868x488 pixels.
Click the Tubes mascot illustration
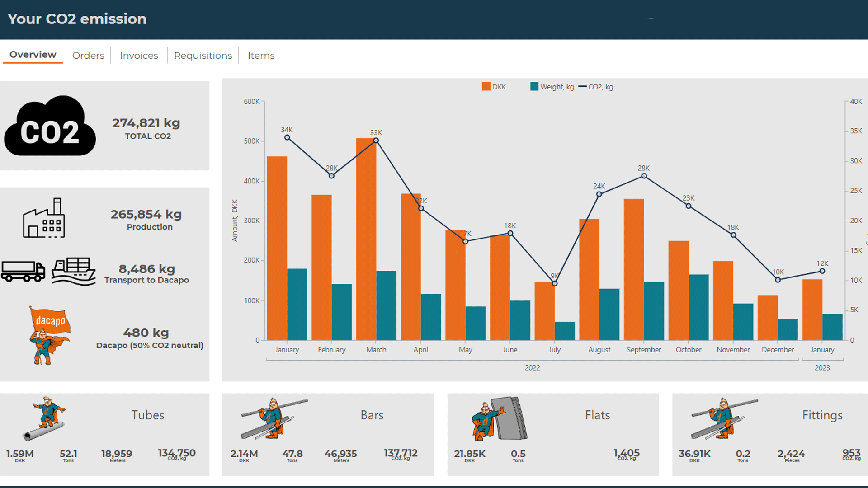point(44,418)
